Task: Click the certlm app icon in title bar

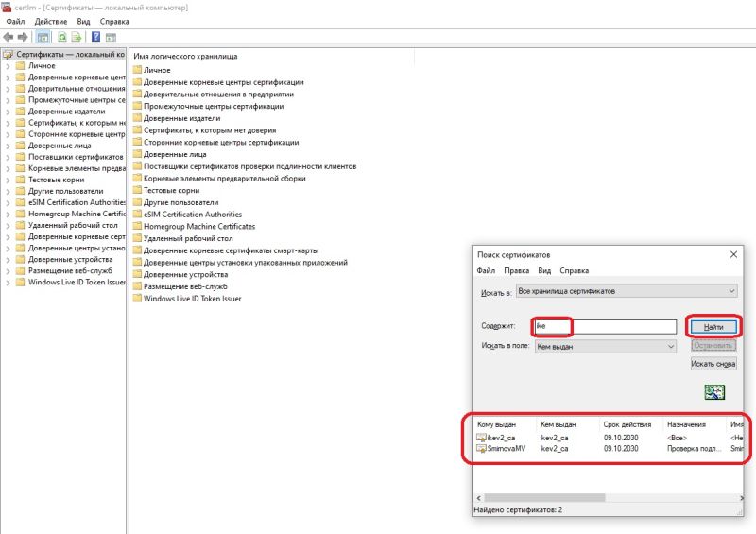Action: click(7, 7)
